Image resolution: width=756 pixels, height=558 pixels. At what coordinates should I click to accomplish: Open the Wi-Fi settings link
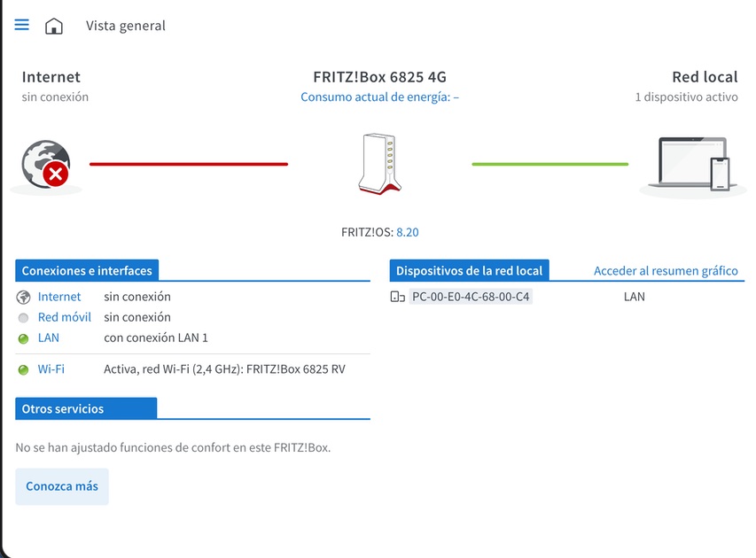click(51, 369)
